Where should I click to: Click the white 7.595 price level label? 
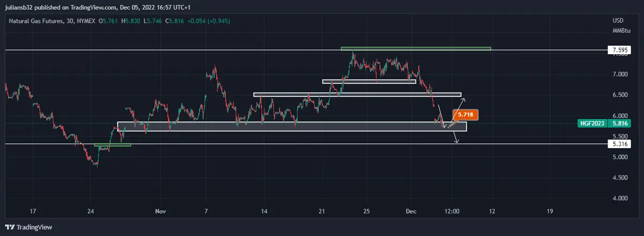tap(619, 50)
